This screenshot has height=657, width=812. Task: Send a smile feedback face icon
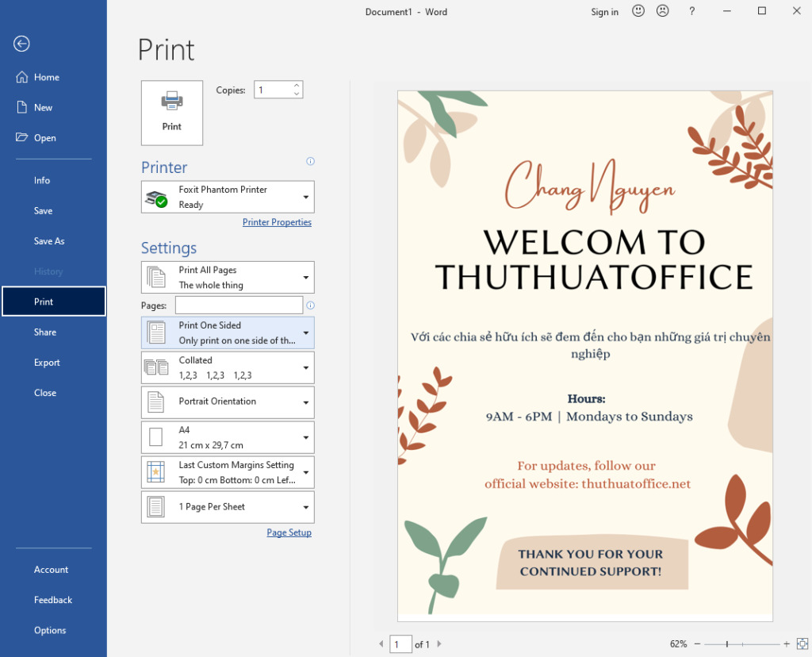pyautogui.click(x=638, y=11)
